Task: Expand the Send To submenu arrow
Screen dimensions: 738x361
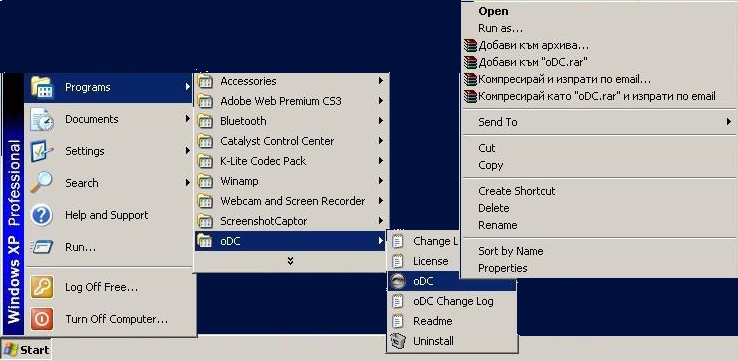Action: [x=729, y=122]
